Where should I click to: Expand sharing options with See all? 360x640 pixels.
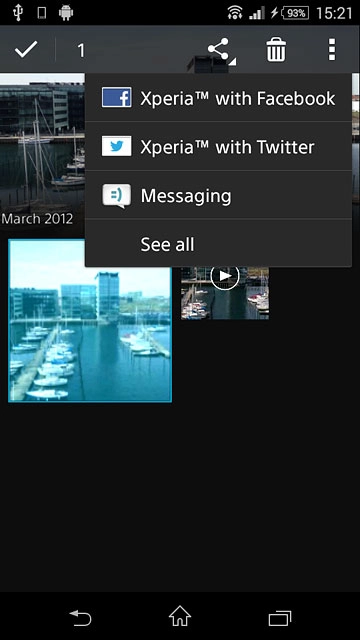tap(218, 244)
